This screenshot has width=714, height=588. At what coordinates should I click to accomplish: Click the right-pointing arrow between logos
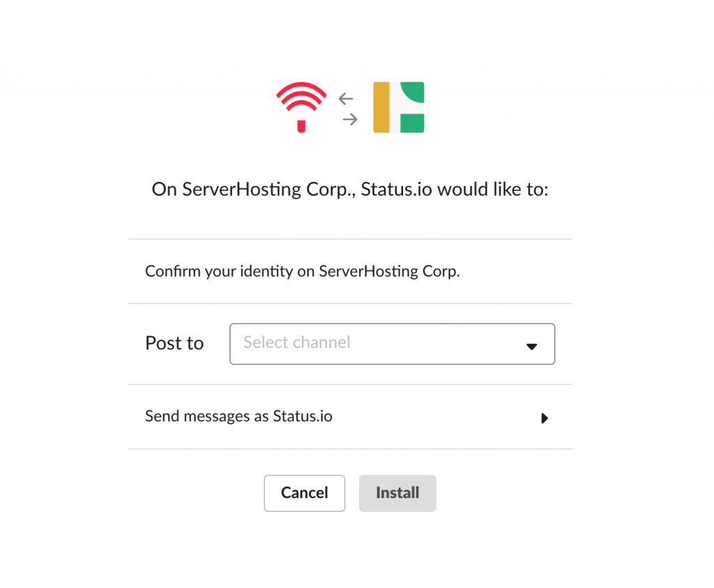[x=350, y=119]
